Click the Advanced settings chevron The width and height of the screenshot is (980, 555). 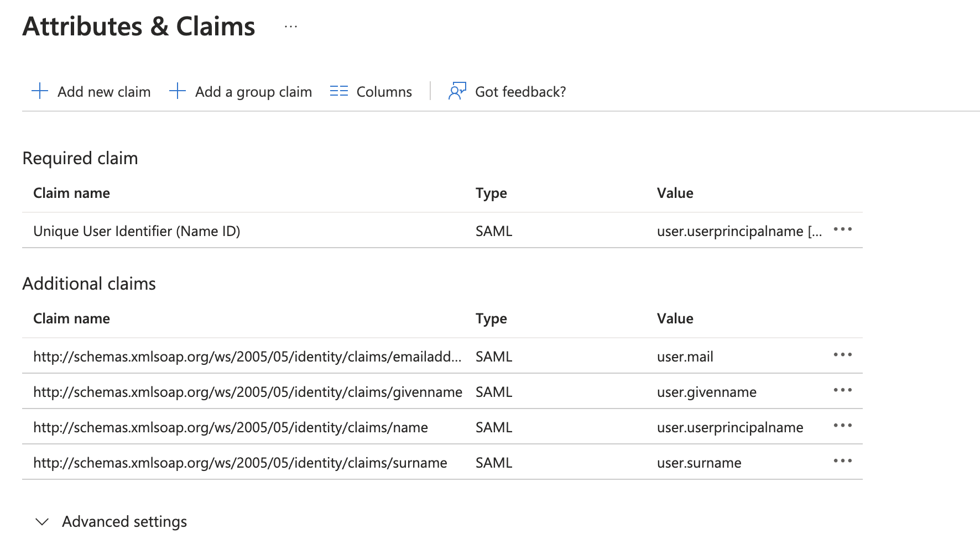[43, 521]
